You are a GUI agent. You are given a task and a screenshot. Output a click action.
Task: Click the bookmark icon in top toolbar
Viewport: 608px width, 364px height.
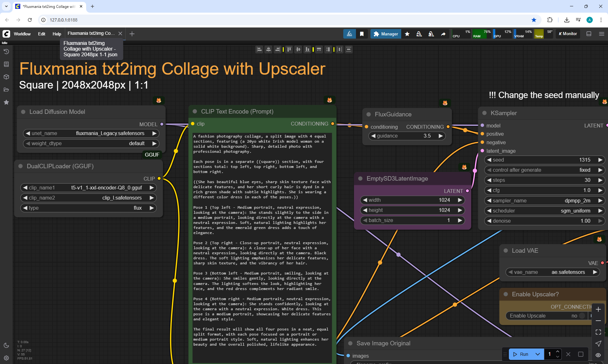pos(362,34)
